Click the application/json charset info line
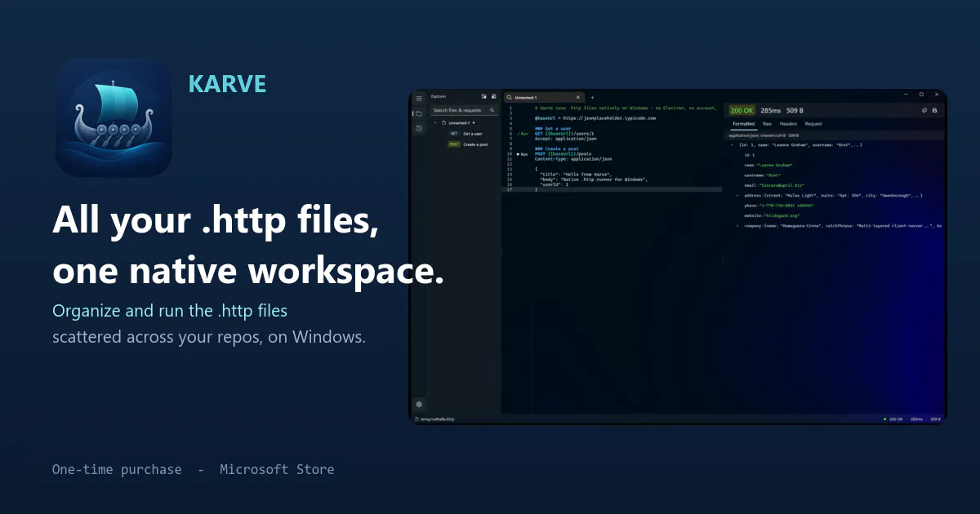Screen dimensions: 980x514 (764, 135)
